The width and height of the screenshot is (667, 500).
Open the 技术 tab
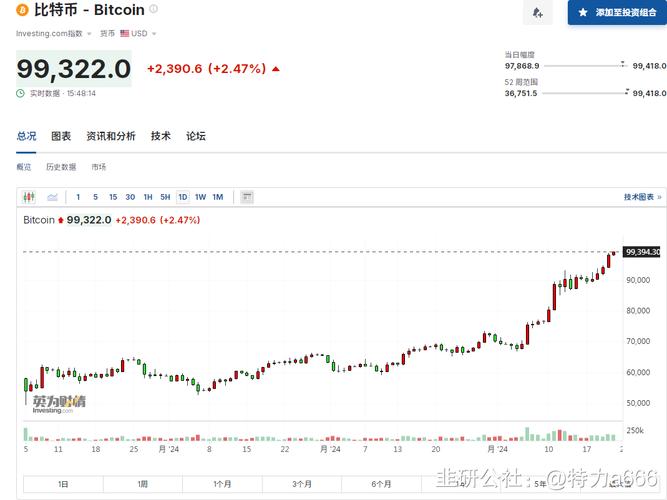click(x=161, y=136)
